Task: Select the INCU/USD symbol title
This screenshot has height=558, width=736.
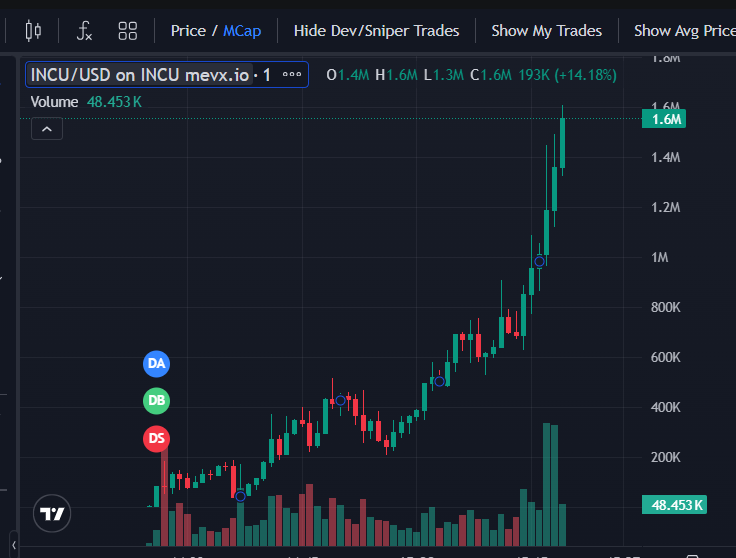Action: (x=140, y=75)
